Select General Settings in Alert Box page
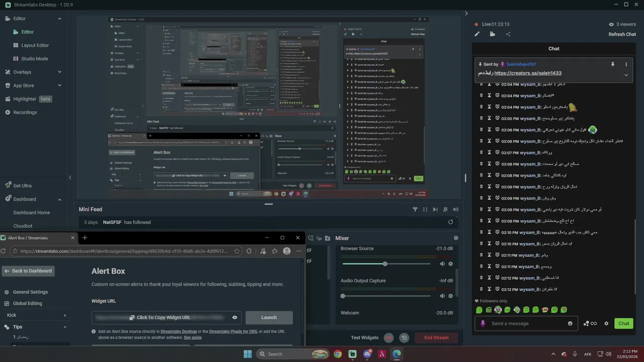The width and height of the screenshot is (644, 362). pos(30,292)
